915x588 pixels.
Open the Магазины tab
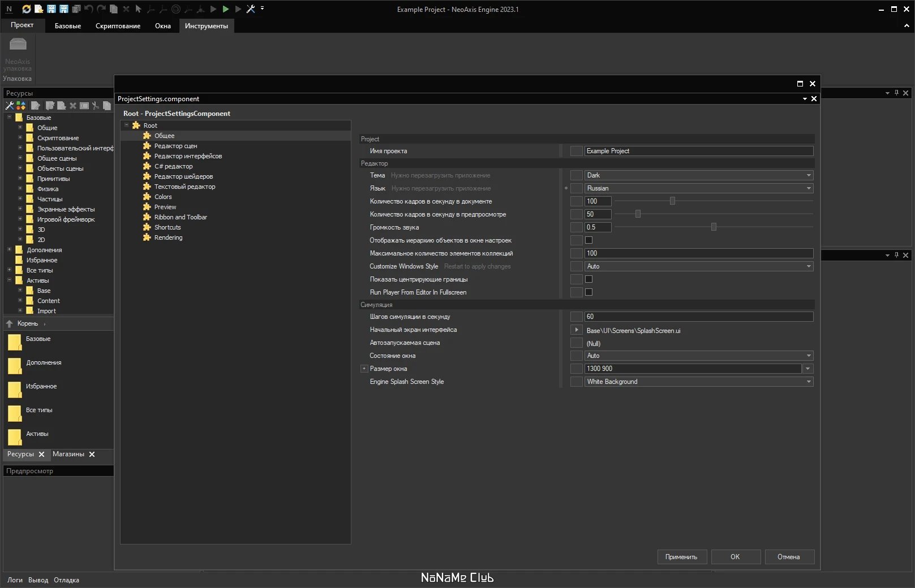click(x=68, y=454)
